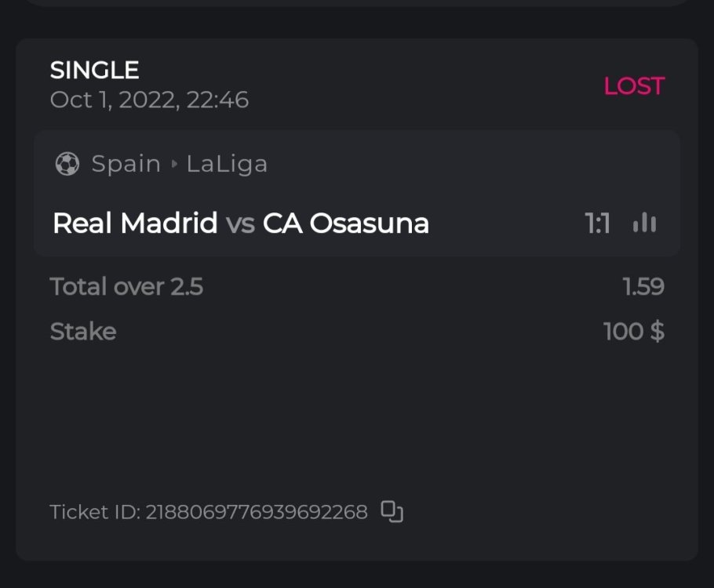
Task: Click the Oct 1, 2022, 22:46 timestamp
Action: pyautogui.click(x=149, y=100)
